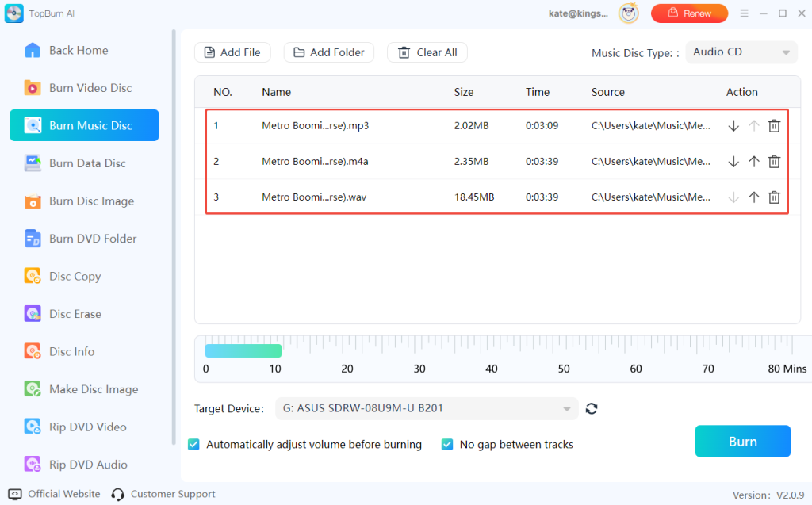Screen dimensions: 812x505
Task: Expand the Music Disc Type dropdown
Action: pos(741,52)
